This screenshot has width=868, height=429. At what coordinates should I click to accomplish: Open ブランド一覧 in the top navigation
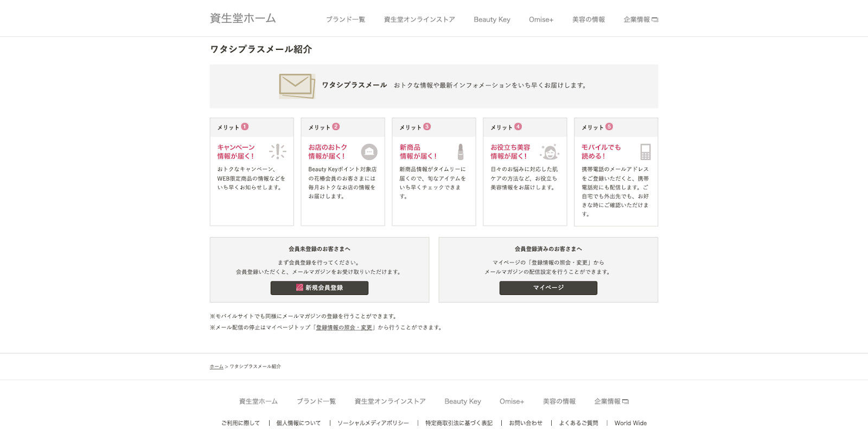345,20
